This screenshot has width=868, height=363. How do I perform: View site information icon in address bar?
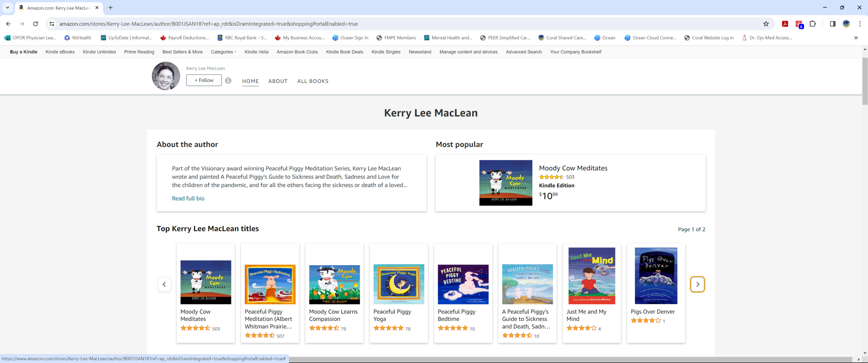[52, 24]
